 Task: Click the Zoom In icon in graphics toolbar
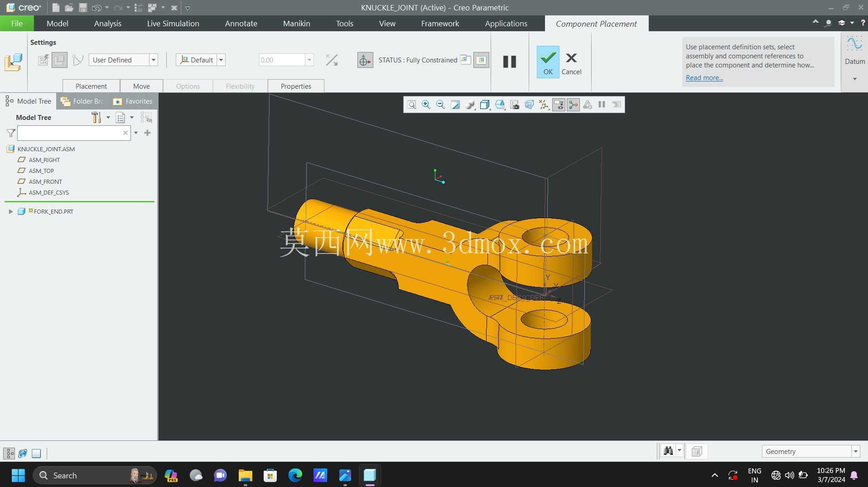[x=426, y=105]
